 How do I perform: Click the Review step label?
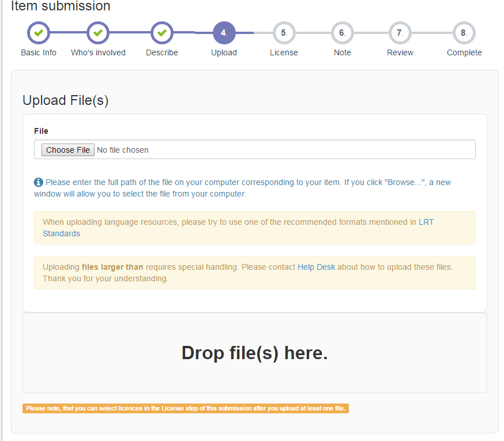(x=400, y=52)
